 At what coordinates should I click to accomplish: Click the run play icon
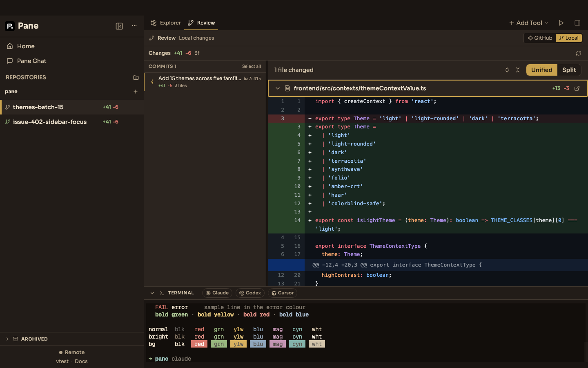(x=561, y=23)
